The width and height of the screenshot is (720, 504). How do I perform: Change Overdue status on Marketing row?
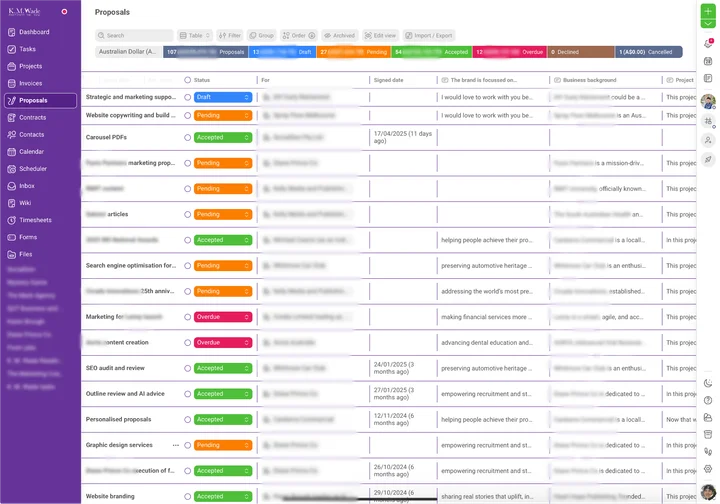pos(222,317)
